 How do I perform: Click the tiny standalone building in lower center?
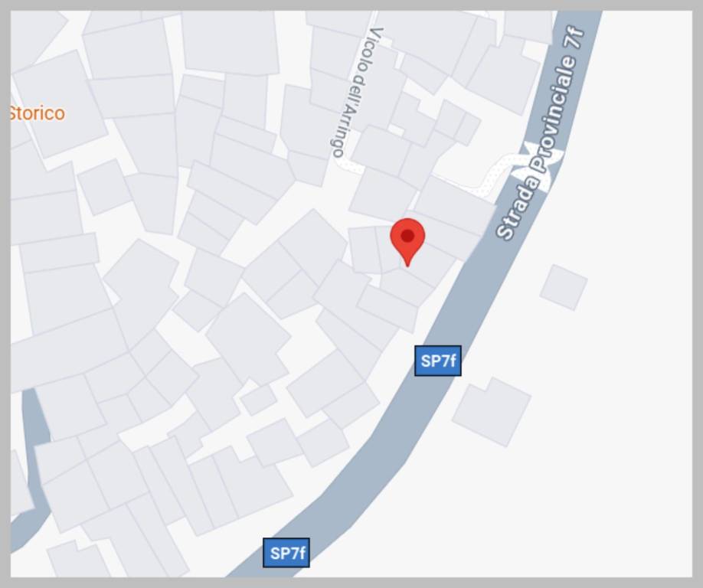[x=258, y=400]
